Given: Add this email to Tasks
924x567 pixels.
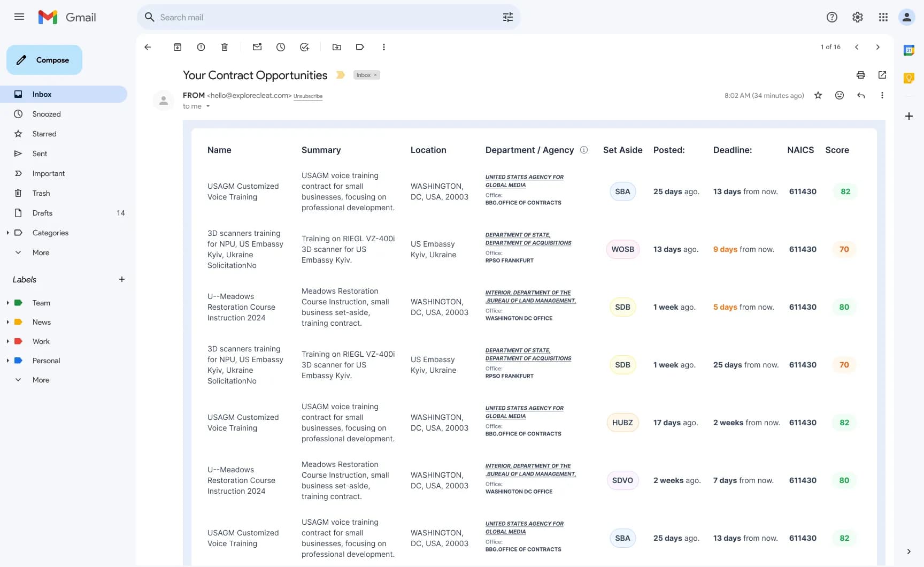Looking at the screenshot, I should pyautogui.click(x=304, y=47).
